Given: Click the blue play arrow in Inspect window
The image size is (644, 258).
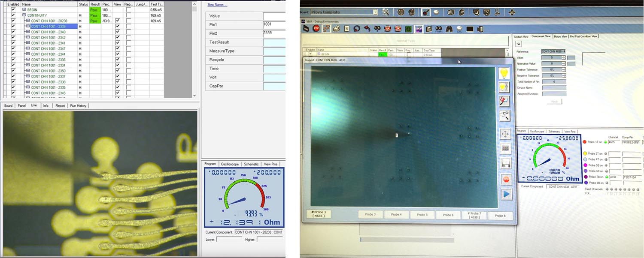Looking at the screenshot, I should tap(506, 194).
